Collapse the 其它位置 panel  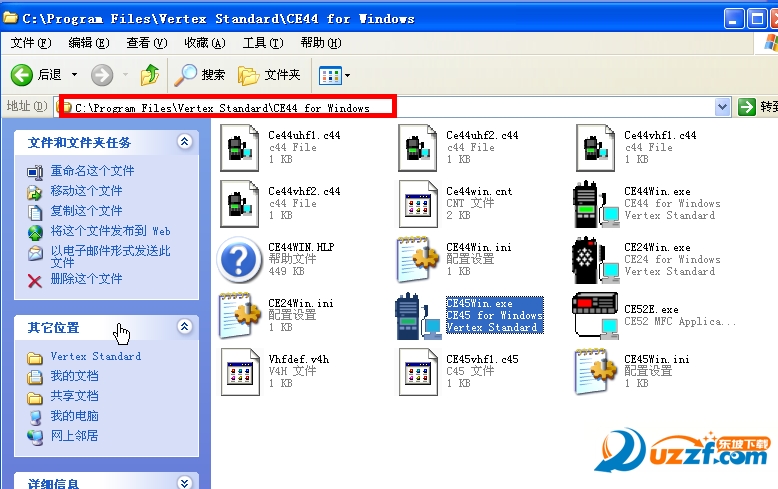185,327
